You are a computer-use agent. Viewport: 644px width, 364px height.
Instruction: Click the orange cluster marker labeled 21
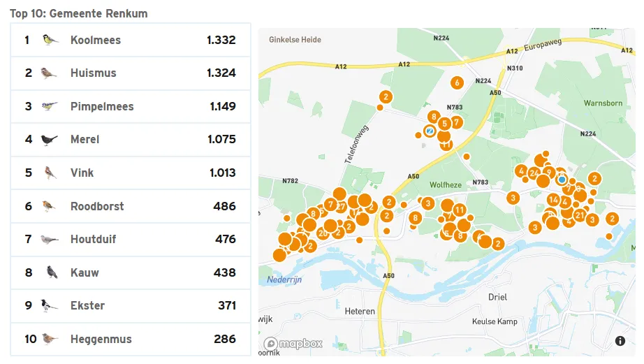[x=580, y=215]
